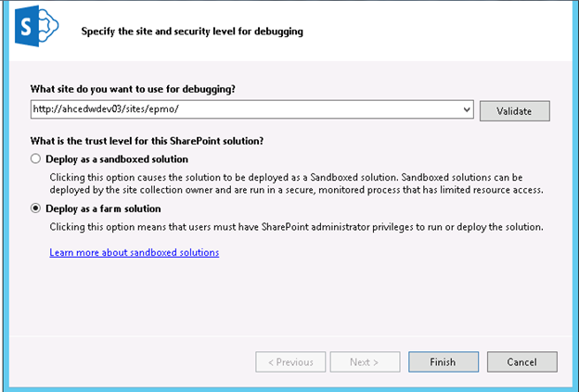The width and height of the screenshot is (579, 392).
Task: Click the disabled Next button
Action: [365, 361]
